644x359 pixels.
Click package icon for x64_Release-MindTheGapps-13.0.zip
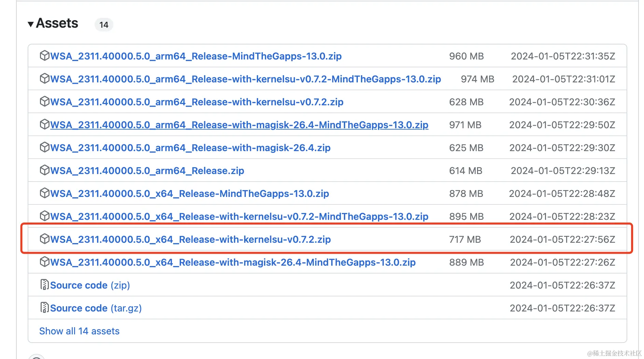coord(45,193)
